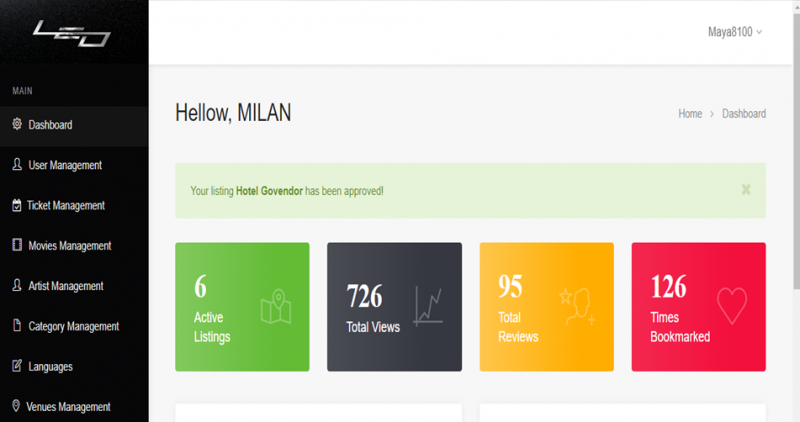The width and height of the screenshot is (800, 422).
Task: Click the Venues Management location pin icon
Action: 16,406
